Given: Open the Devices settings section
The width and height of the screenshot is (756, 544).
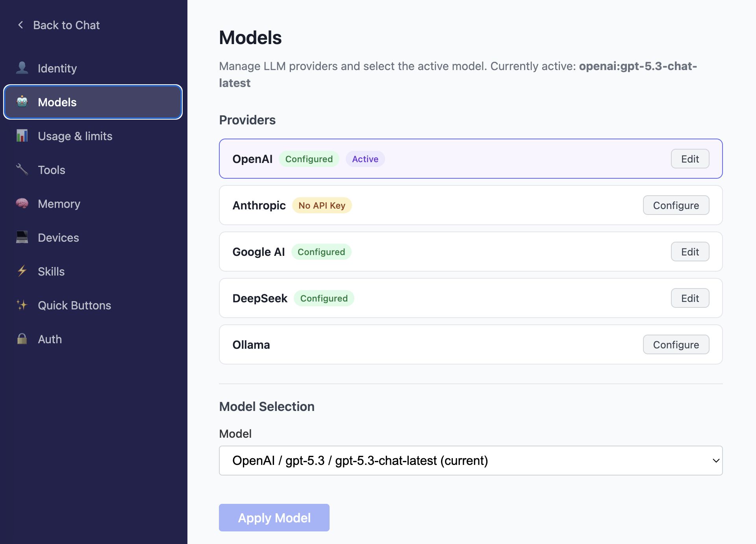Looking at the screenshot, I should [93, 237].
